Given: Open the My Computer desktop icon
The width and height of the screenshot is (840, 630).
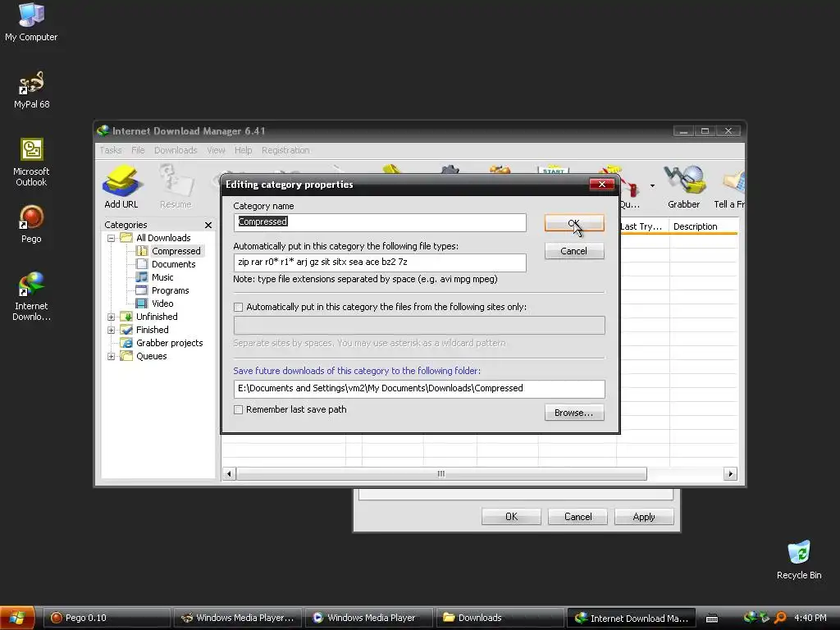Looking at the screenshot, I should pyautogui.click(x=31, y=22).
